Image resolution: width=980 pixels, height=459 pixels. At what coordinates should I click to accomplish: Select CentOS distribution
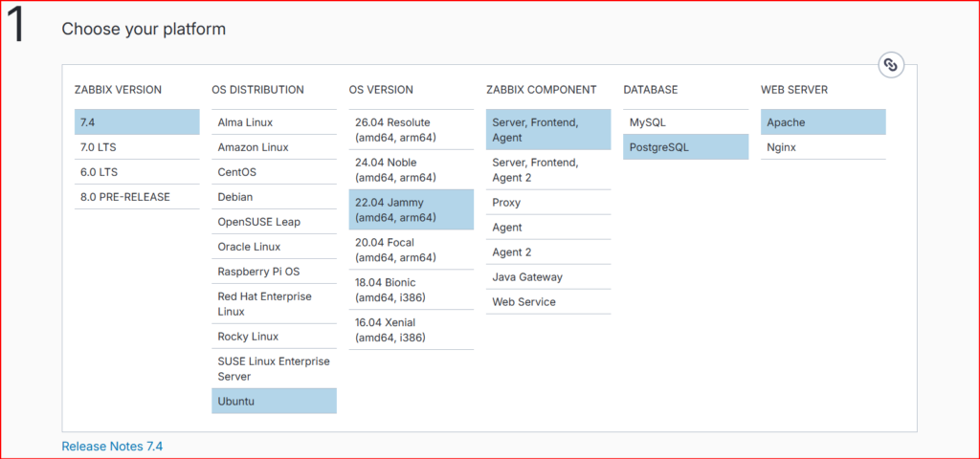click(x=274, y=172)
